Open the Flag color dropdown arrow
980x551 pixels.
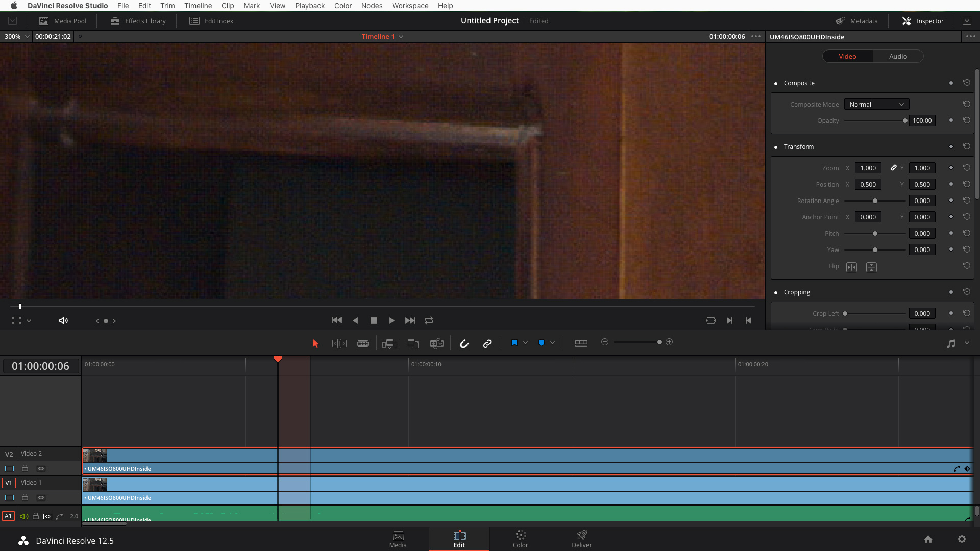coord(525,343)
